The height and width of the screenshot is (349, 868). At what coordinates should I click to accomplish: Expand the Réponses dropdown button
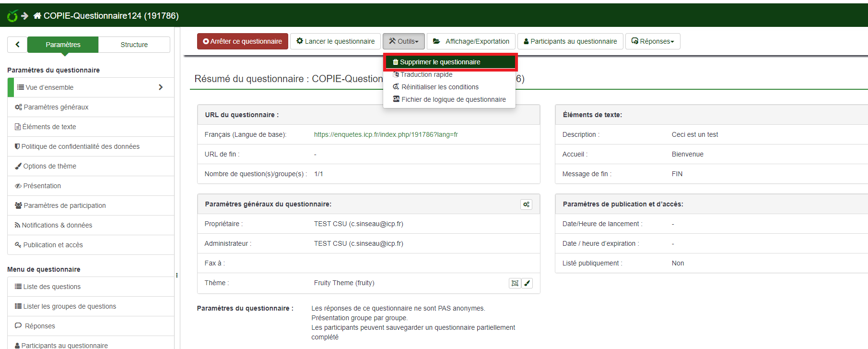click(652, 41)
